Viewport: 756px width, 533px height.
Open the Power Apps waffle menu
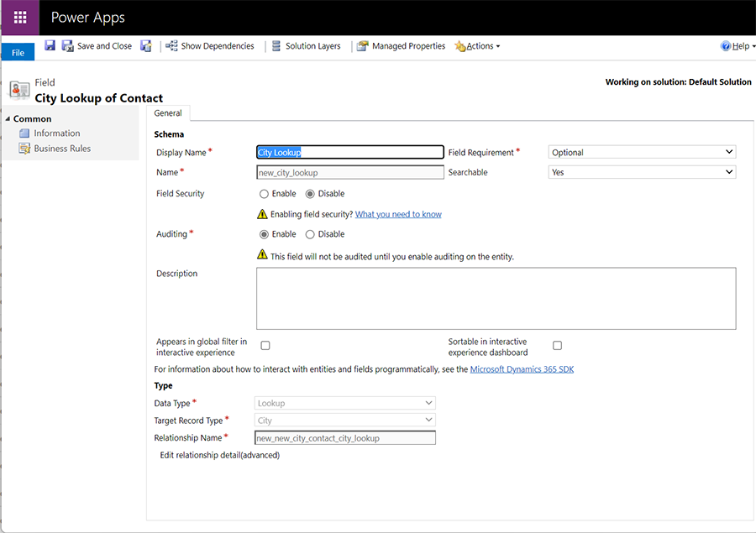click(18, 17)
